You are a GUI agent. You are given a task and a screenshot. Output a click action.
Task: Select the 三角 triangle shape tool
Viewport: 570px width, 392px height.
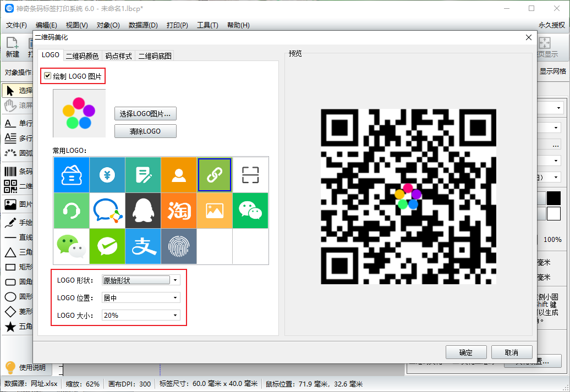click(18, 252)
